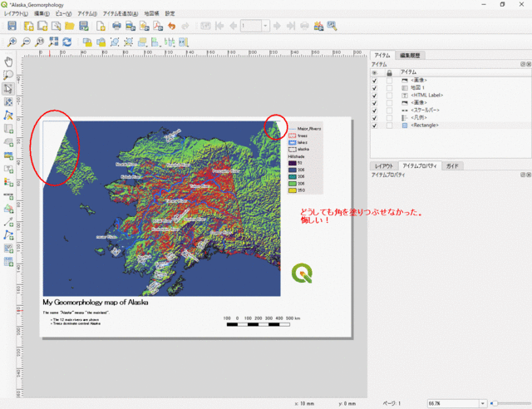The image size is (532, 409).
Task: Choose the Add node item tool
Action: (8, 235)
